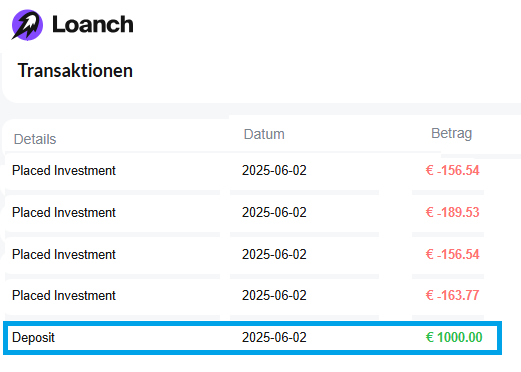This screenshot has width=521, height=372.
Task: Sort by the Betrag column header
Action: [x=451, y=133]
